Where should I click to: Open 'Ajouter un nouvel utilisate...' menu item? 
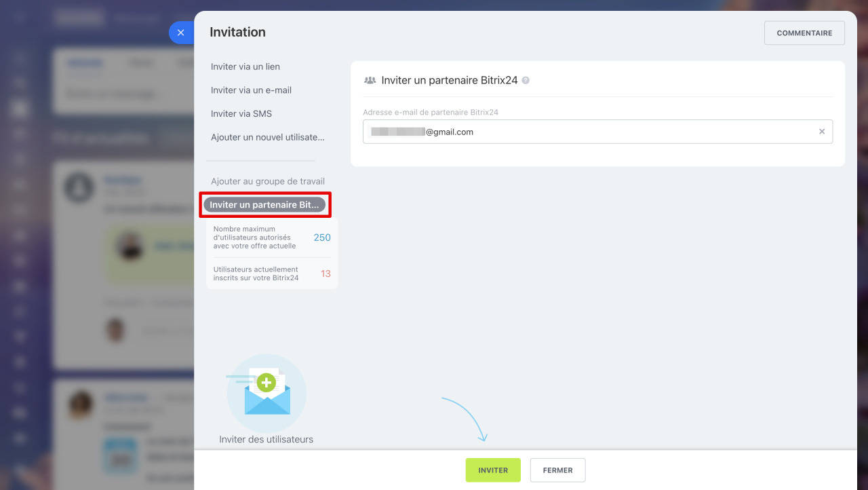click(268, 137)
